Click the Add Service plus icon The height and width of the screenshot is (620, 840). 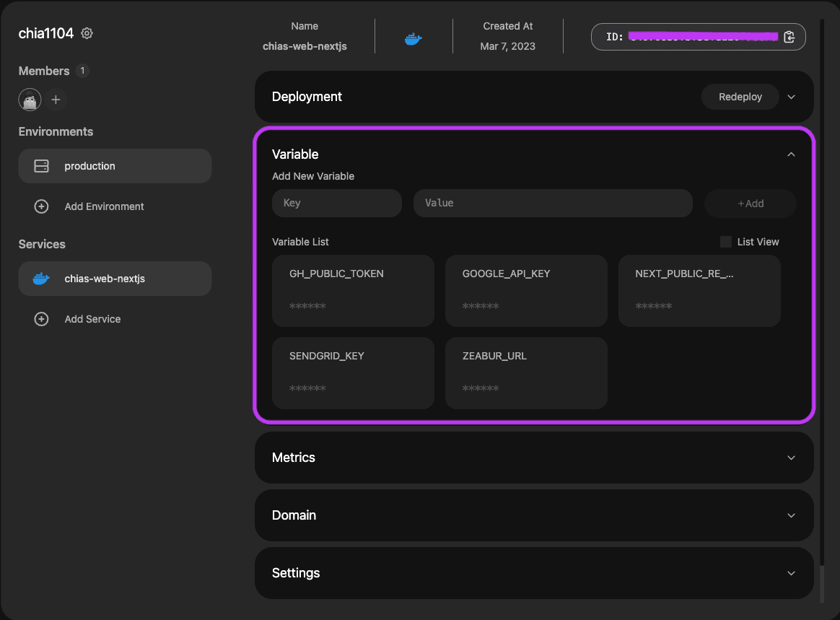pos(41,318)
